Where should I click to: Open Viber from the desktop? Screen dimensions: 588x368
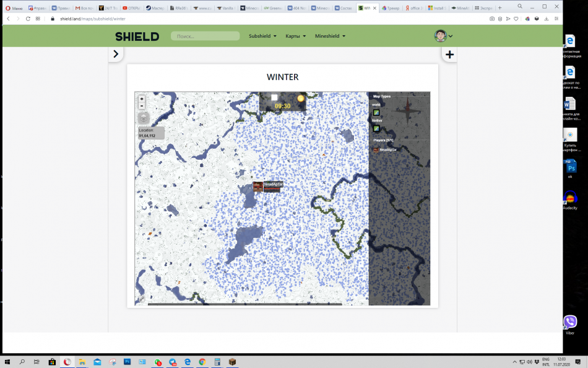pos(570,322)
